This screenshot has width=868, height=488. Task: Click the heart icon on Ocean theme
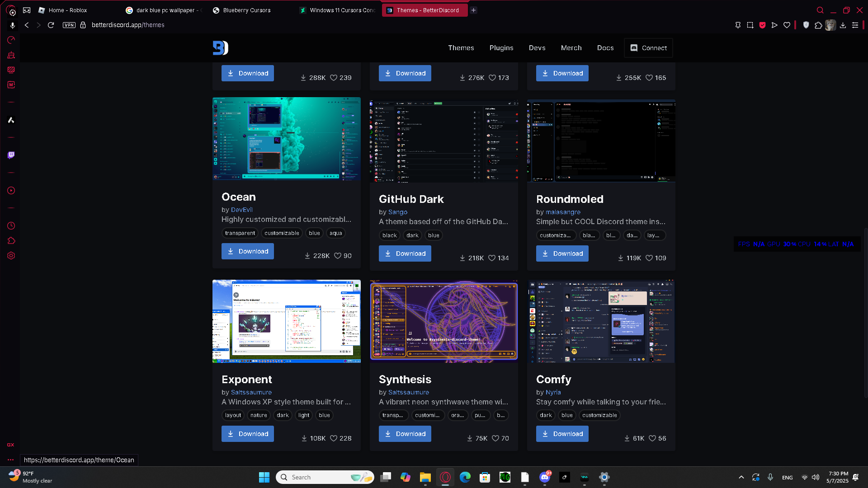[x=337, y=256]
